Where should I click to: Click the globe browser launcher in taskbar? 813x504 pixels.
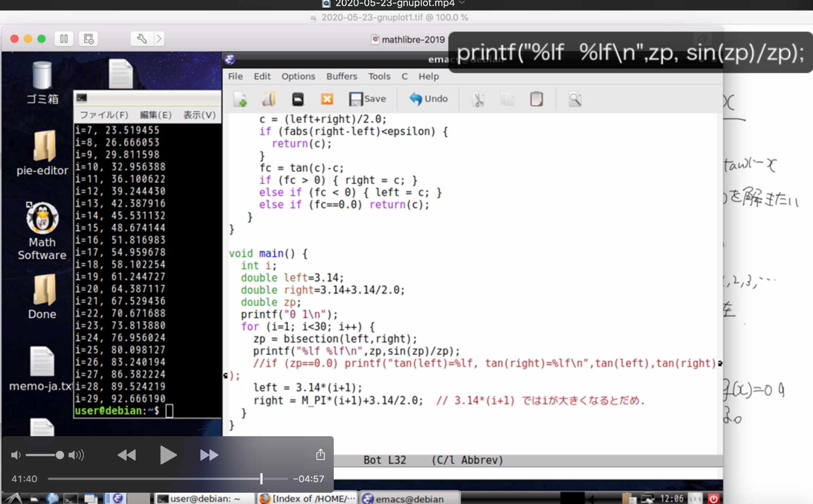pyautogui.click(x=52, y=499)
